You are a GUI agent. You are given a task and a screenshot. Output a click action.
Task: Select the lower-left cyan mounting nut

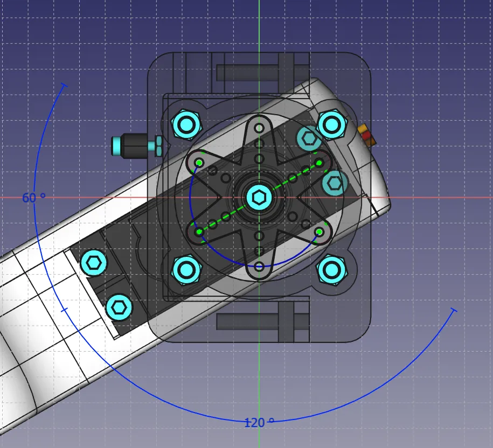(x=186, y=270)
